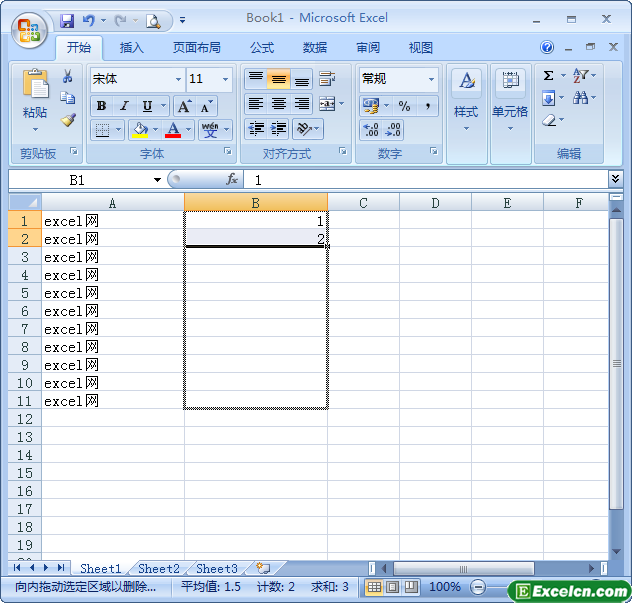The height and width of the screenshot is (603, 632).
Task: Apply percent style
Action: click(x=404, y=106)
